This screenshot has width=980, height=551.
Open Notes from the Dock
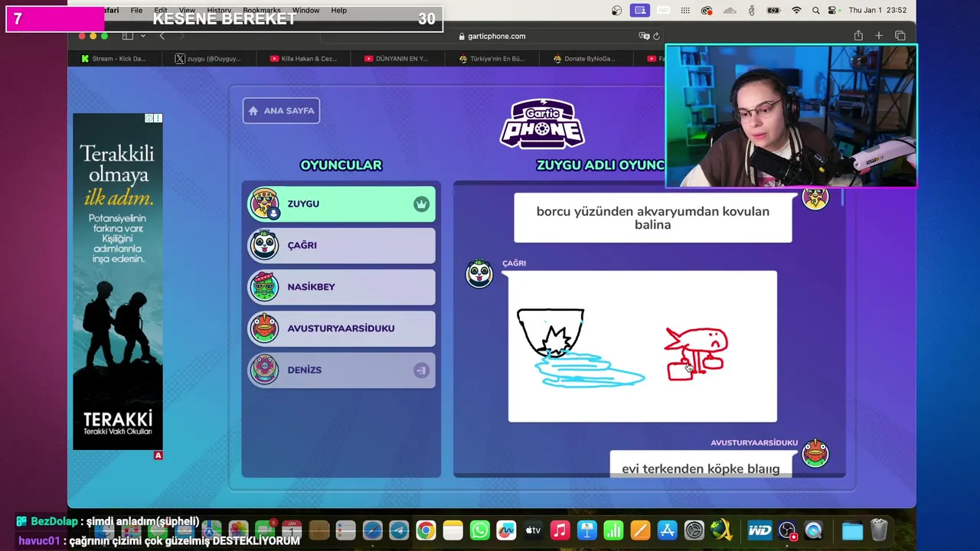coord(452,530)
